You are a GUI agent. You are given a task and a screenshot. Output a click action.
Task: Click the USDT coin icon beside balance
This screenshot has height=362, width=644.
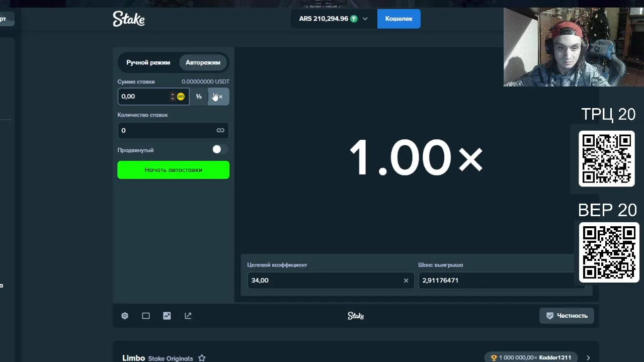354,19
